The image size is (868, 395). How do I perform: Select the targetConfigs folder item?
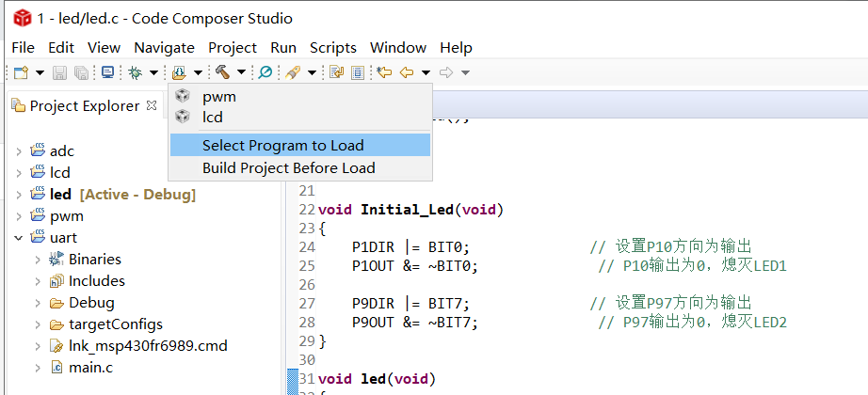(x=116, y=324)
